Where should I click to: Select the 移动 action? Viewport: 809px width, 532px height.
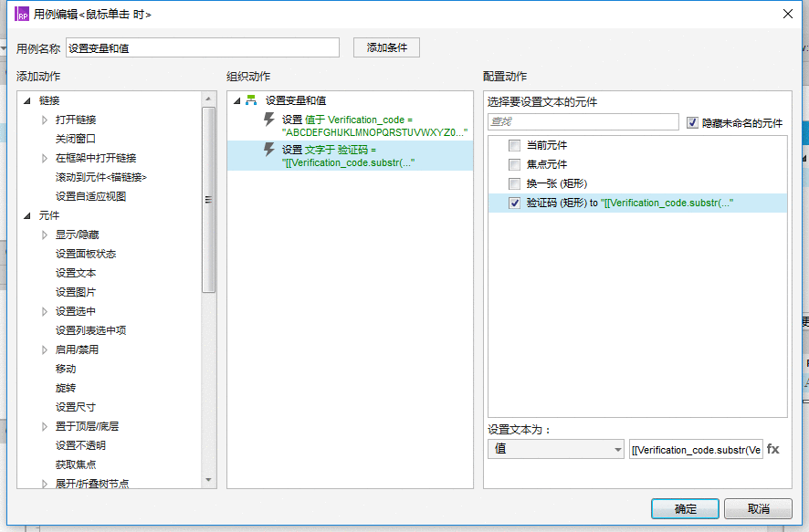pos(66,369)
